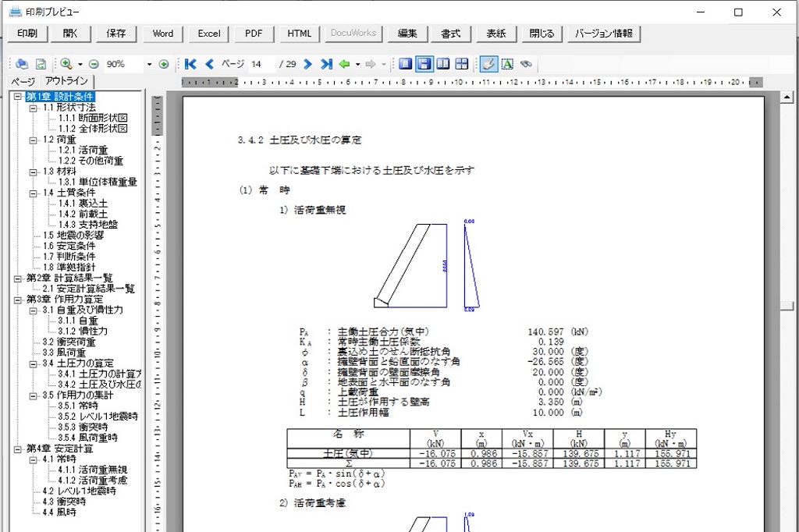Click the 編集 button

[x=407, y=34]
